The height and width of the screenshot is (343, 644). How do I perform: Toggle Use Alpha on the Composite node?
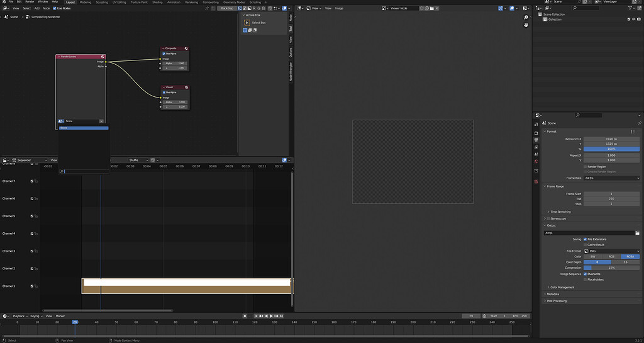tap(164, 54)
